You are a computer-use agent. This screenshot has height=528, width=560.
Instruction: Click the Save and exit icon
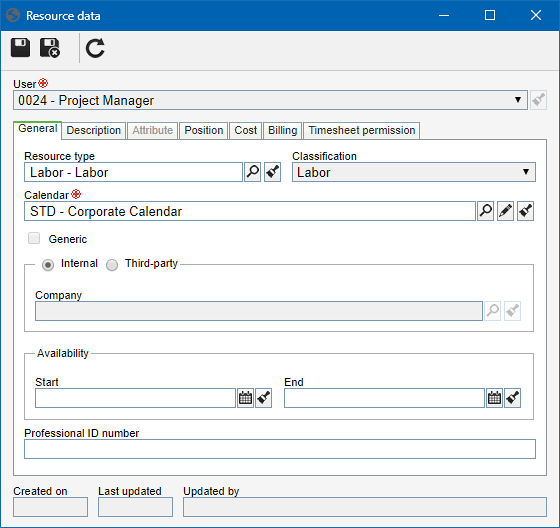click(50, 48)
